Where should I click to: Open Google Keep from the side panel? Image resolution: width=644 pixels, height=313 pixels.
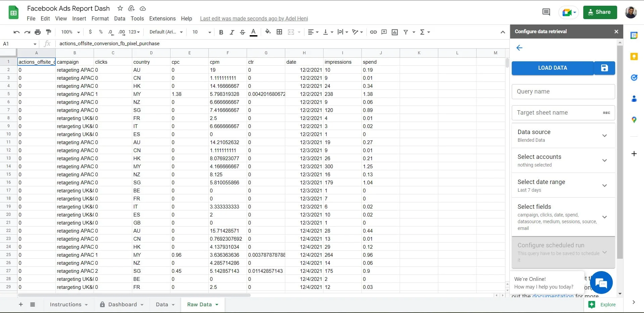(634, 57)
